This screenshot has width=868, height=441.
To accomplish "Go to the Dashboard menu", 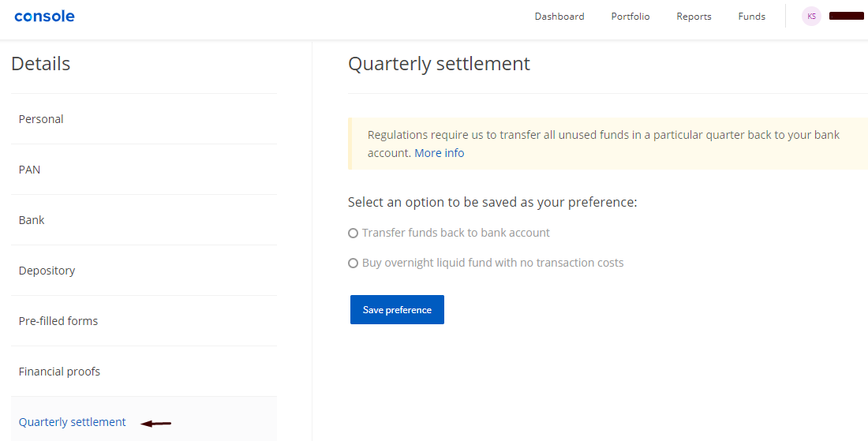I will (559, 17).
